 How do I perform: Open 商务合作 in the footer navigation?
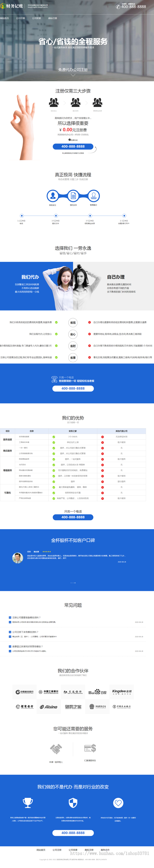coord(105,850)
